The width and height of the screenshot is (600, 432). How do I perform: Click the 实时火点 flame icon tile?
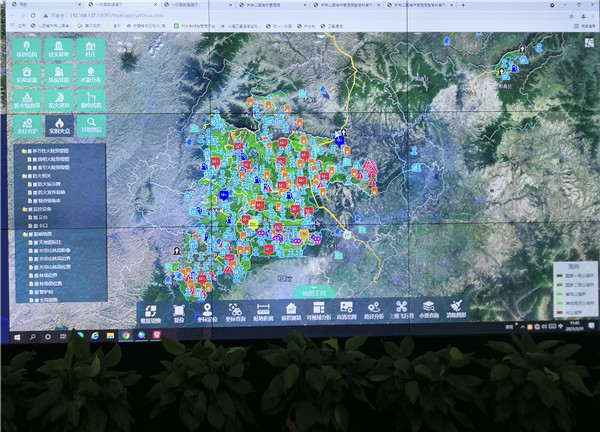tap(57, 125)
